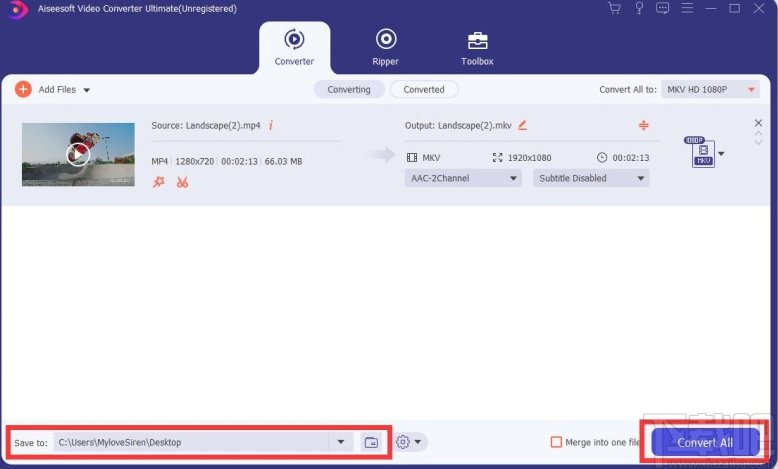Click the register key icon
The width and height of the screenshot is (778, 469).
click(639, 8)
